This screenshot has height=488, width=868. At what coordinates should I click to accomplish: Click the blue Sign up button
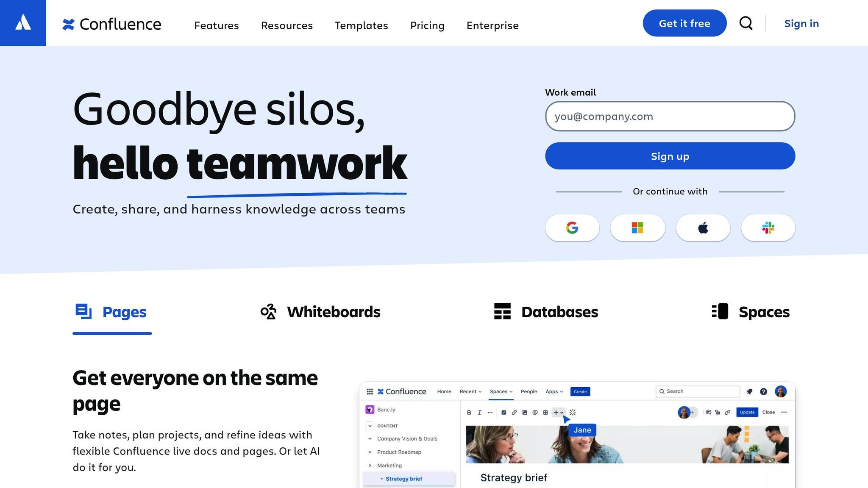(670, 156)
